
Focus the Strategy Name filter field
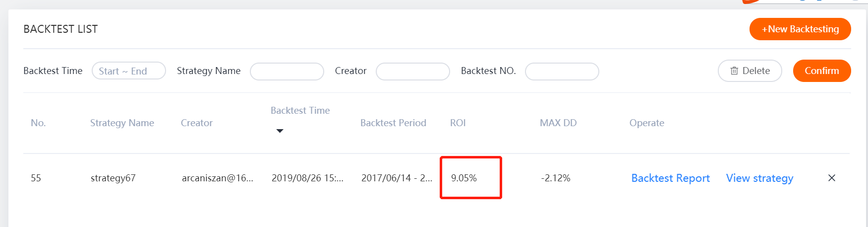287,72
